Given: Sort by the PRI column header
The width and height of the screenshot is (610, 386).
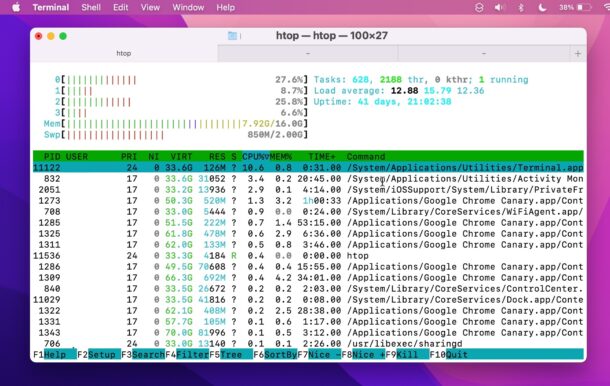Looking at the screenshot, I should (129, 156).
